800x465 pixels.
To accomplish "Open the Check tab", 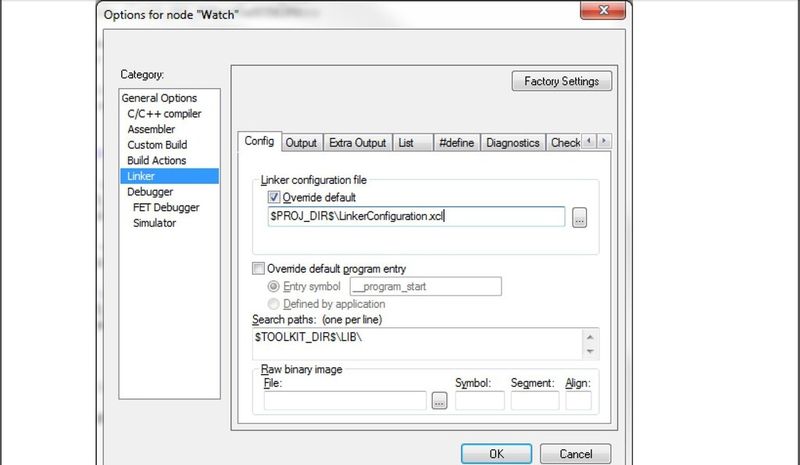I will [564, 142].
